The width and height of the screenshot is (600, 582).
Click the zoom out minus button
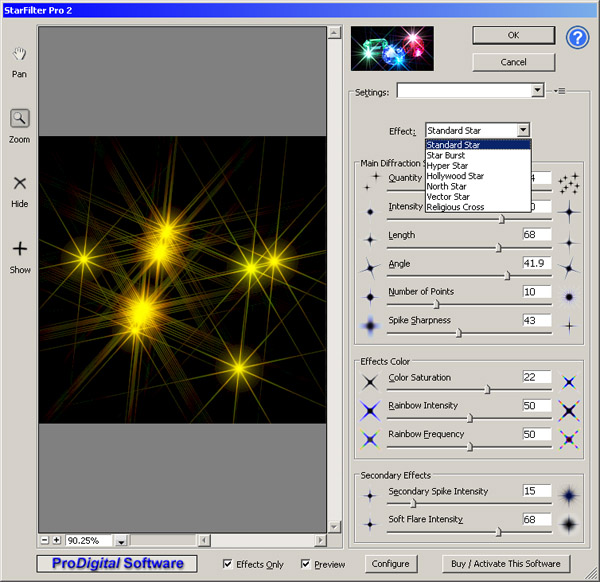45,540
